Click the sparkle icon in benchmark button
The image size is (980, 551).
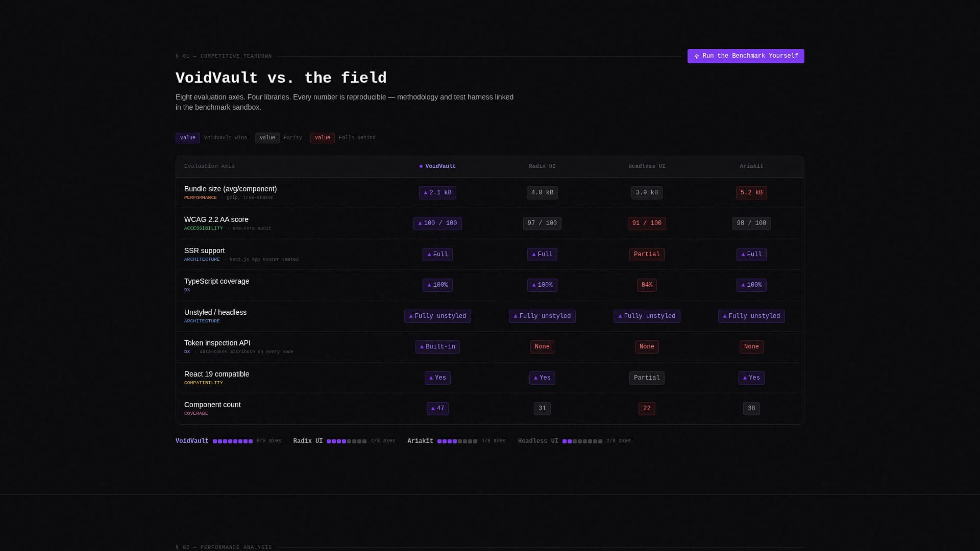click(x=697, y=56)
